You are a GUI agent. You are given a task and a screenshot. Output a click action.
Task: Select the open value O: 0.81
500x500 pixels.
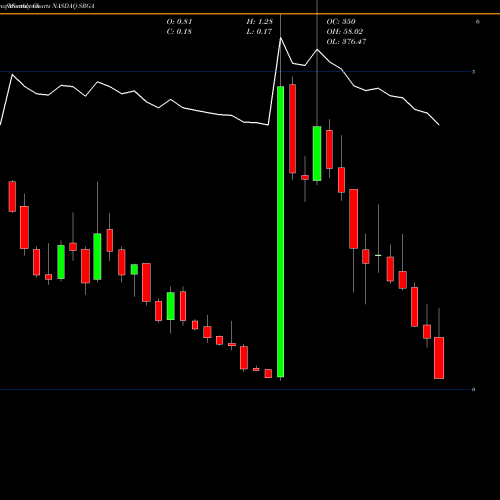click(179, 22)
